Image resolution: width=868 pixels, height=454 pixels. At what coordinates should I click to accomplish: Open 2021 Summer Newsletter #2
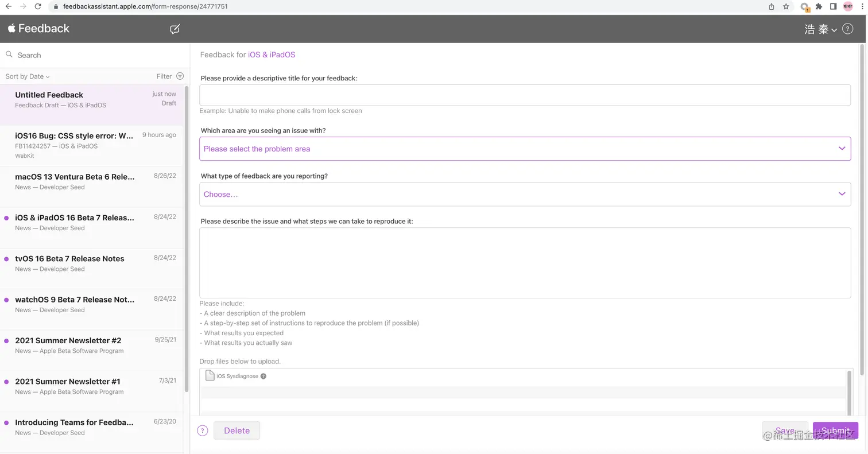click(x=92, y=351)
